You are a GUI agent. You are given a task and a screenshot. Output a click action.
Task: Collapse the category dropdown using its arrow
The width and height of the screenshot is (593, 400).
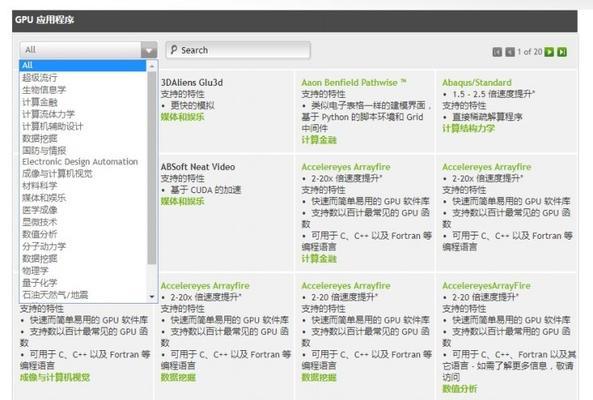149,50
